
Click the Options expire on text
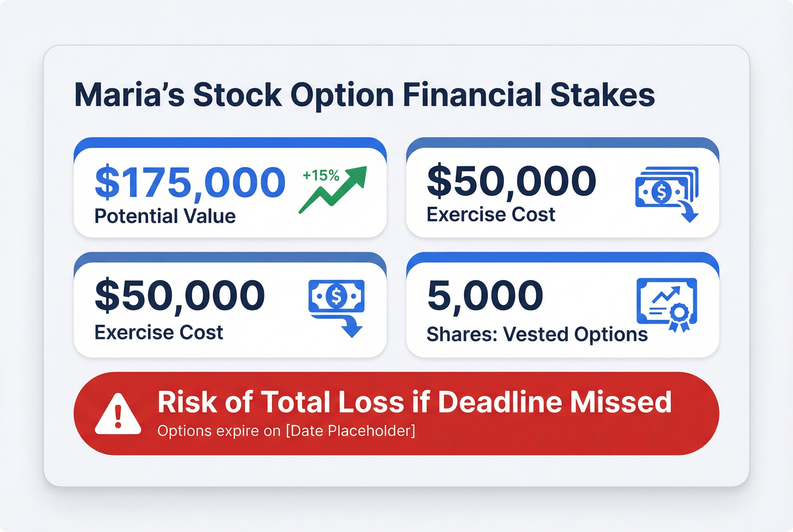pos(219,431)
